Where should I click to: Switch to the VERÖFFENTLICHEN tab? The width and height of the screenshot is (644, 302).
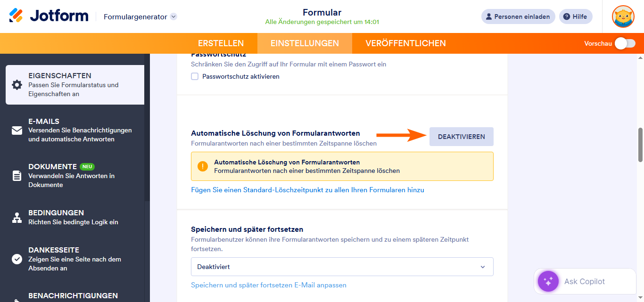[x=405, y=43]
